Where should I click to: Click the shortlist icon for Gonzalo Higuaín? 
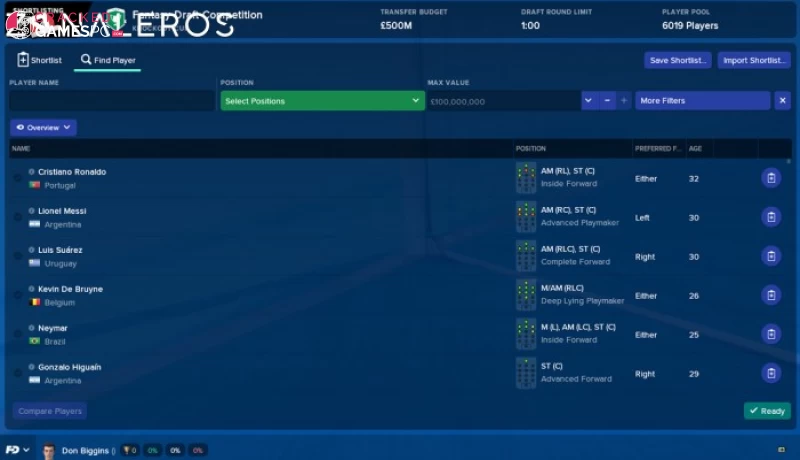click(771, 373)
